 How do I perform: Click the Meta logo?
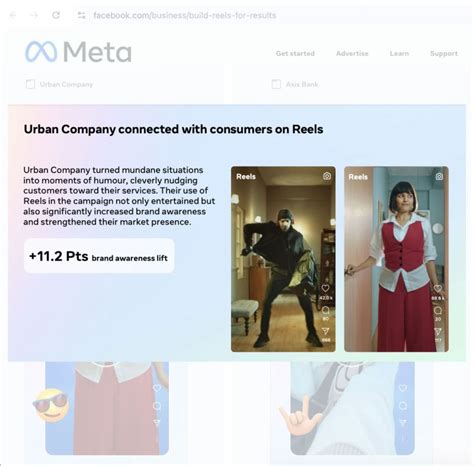point(78,52)
